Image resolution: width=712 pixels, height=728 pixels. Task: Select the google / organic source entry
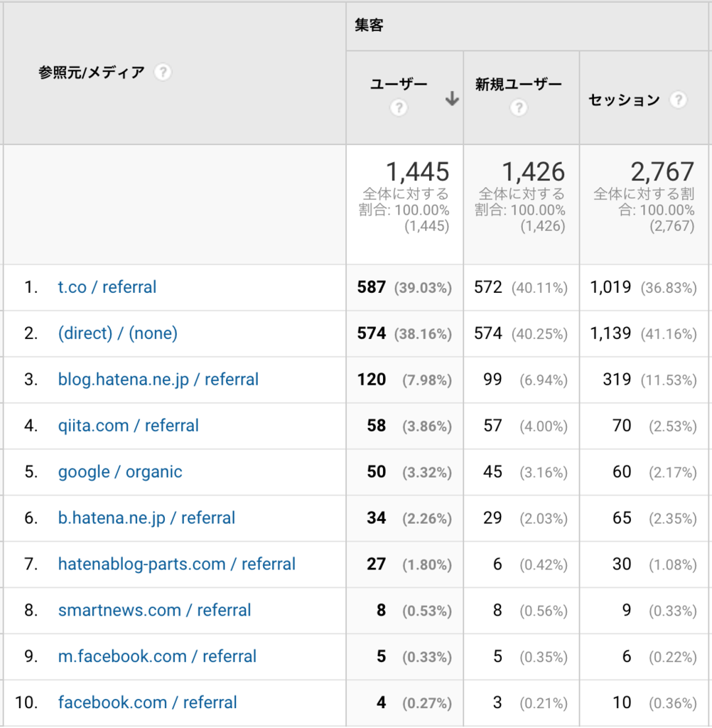click(120, 472)
